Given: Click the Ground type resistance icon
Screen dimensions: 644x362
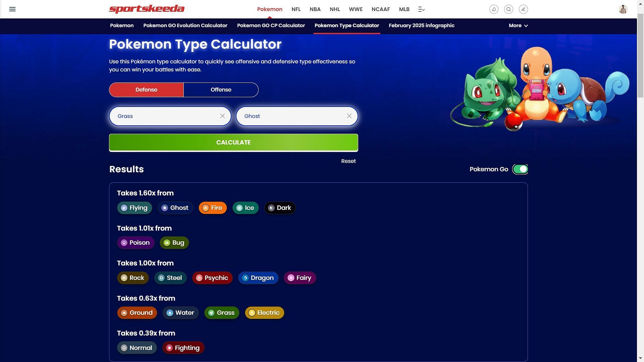Looking at the screenshot, I should click(x=124, y=312).
